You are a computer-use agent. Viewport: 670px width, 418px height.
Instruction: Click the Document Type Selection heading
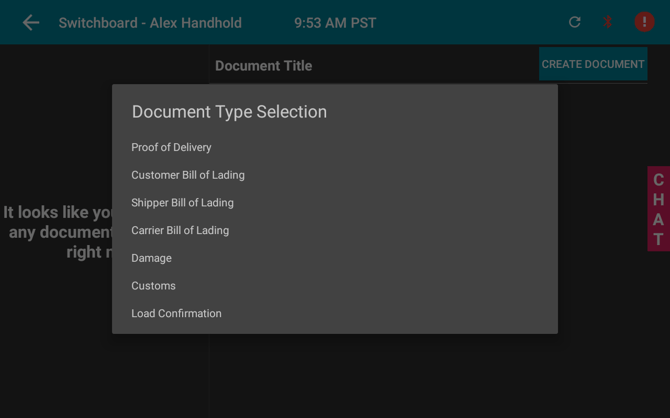[229, 112]
